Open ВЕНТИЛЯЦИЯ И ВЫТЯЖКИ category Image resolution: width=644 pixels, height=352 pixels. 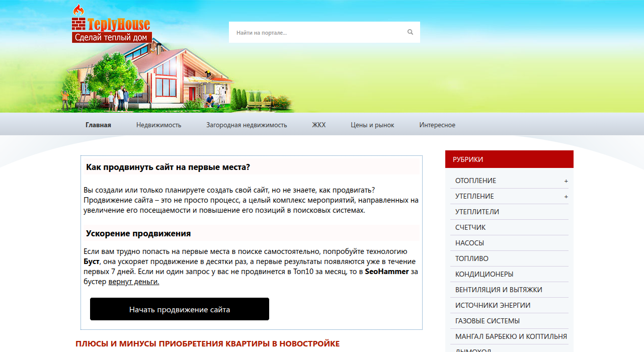[499, 290]
